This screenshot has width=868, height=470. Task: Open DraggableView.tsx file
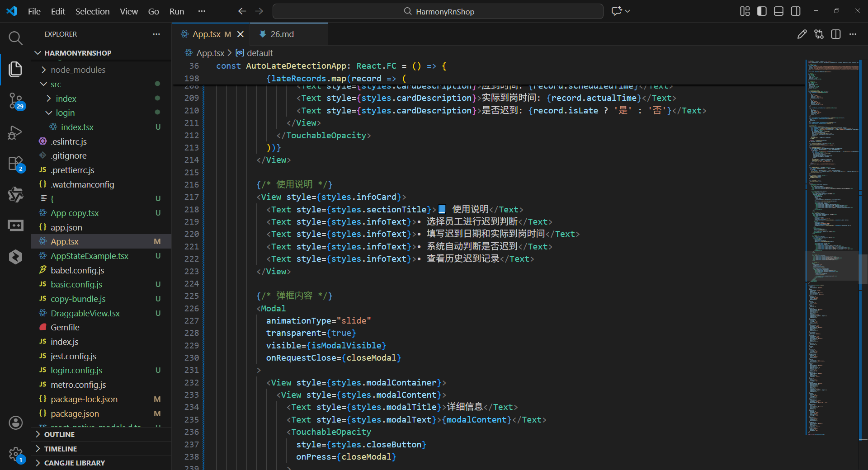click(101, 313)
